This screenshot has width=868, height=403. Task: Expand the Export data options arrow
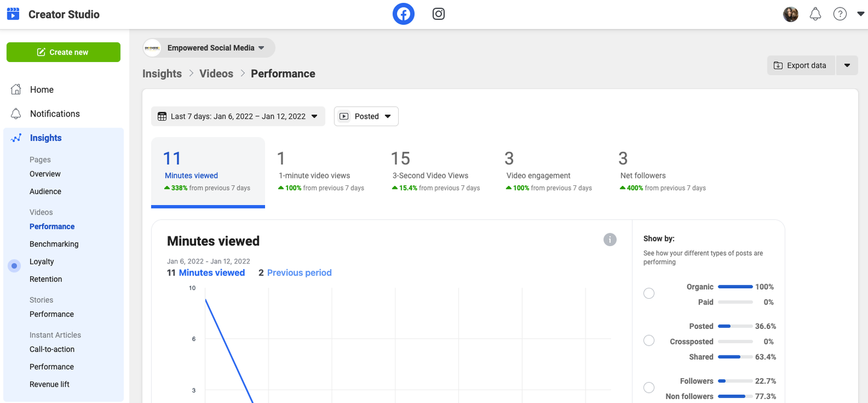(x=847, y=65)
